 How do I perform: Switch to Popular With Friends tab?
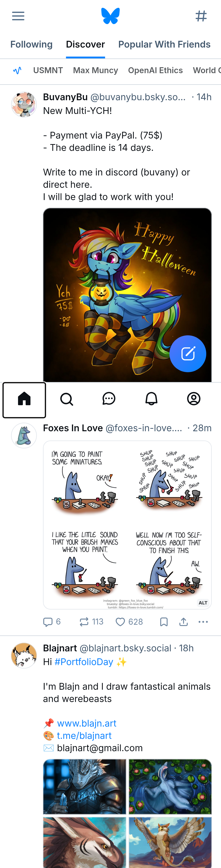pyautogui.click(x=164, y=44)
